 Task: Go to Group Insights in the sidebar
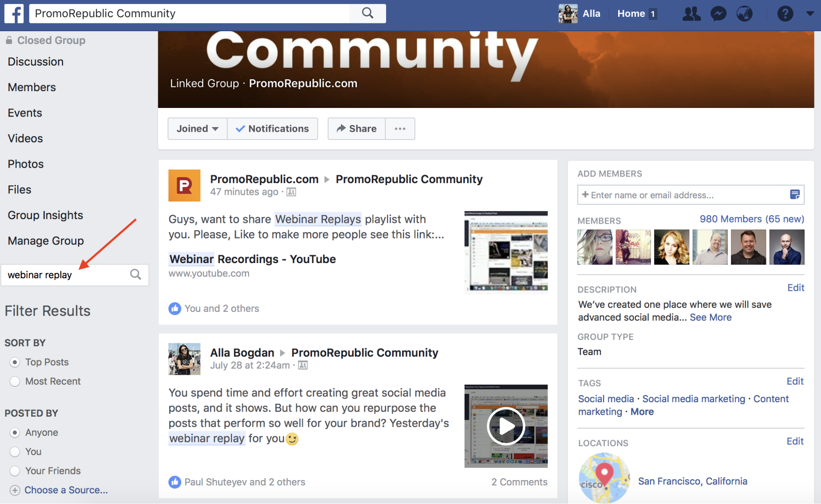pos(45,215)
